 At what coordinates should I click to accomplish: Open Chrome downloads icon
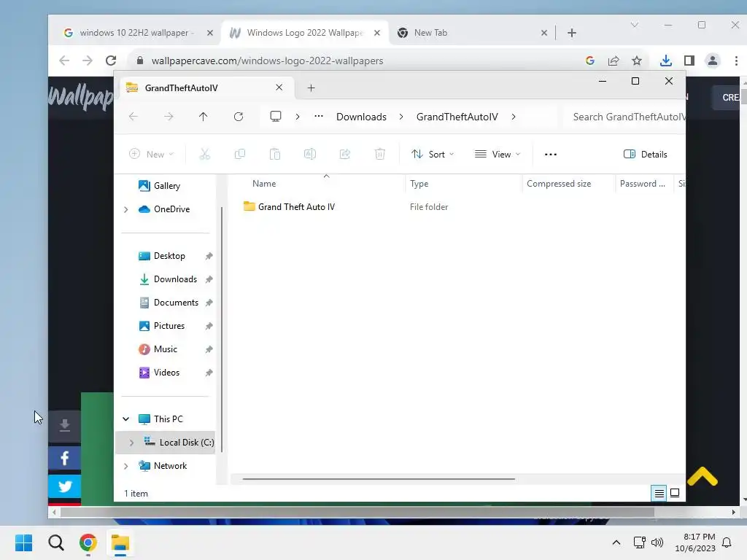click(665, 61)
